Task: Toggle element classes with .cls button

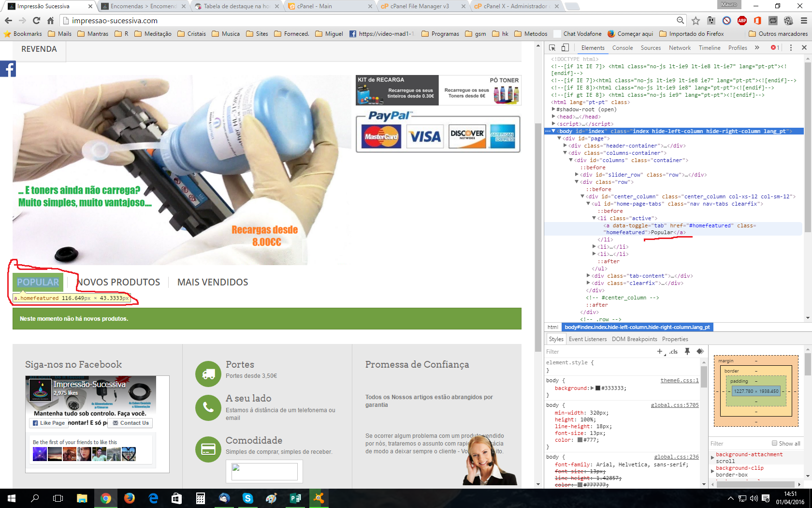Action: click(673, 352)
